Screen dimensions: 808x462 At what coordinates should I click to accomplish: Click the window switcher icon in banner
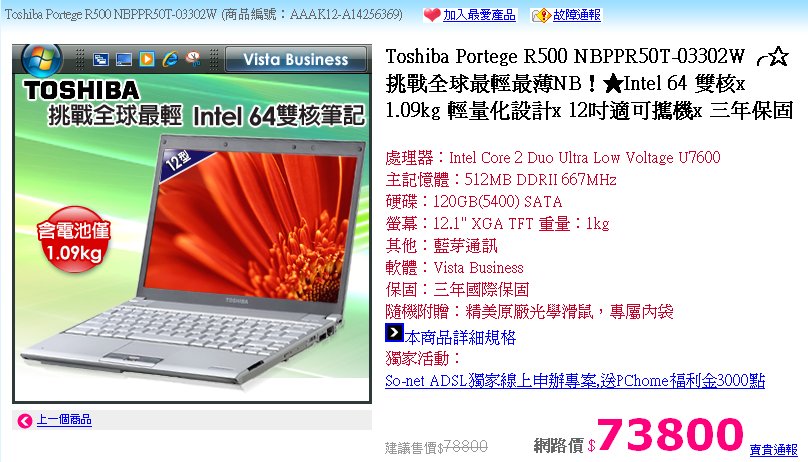pyautogui.click(x=100, y=59)
